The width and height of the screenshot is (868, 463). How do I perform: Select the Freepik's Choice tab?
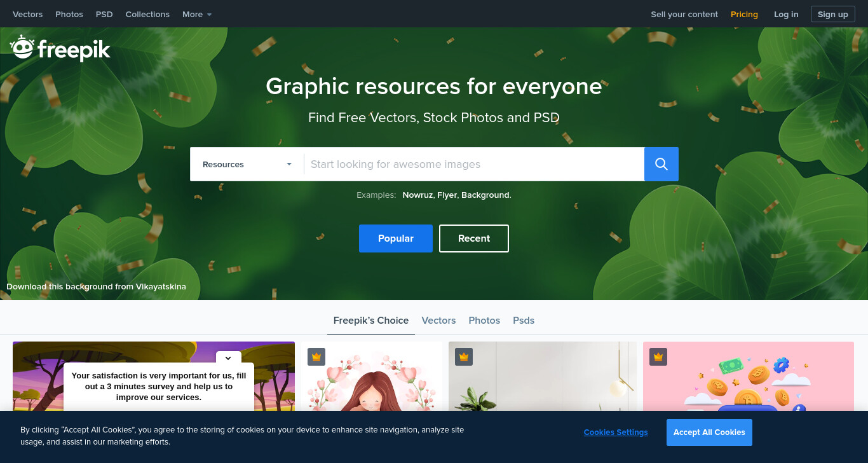coord(371,321)
